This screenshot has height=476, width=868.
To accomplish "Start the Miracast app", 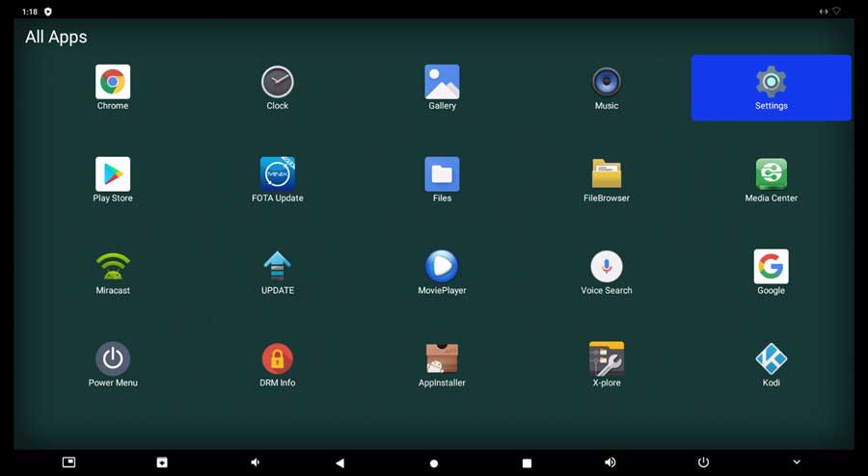I will click(113, 272).
